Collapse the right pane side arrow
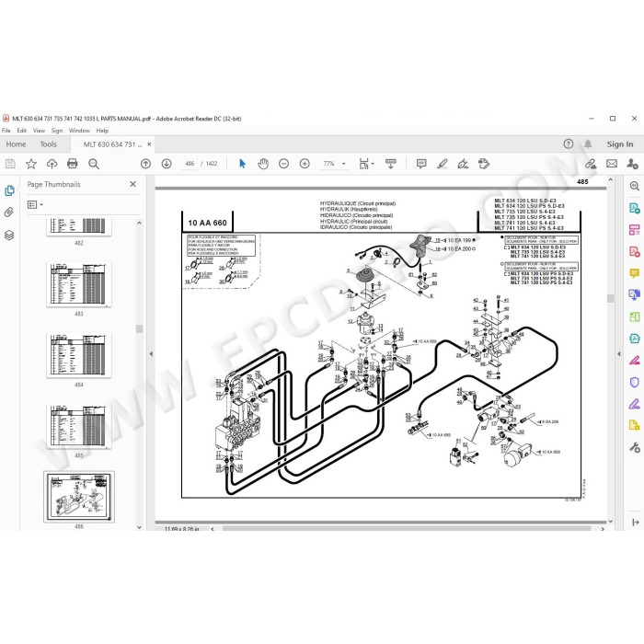The image size is (644, 644). click(619, 353)
